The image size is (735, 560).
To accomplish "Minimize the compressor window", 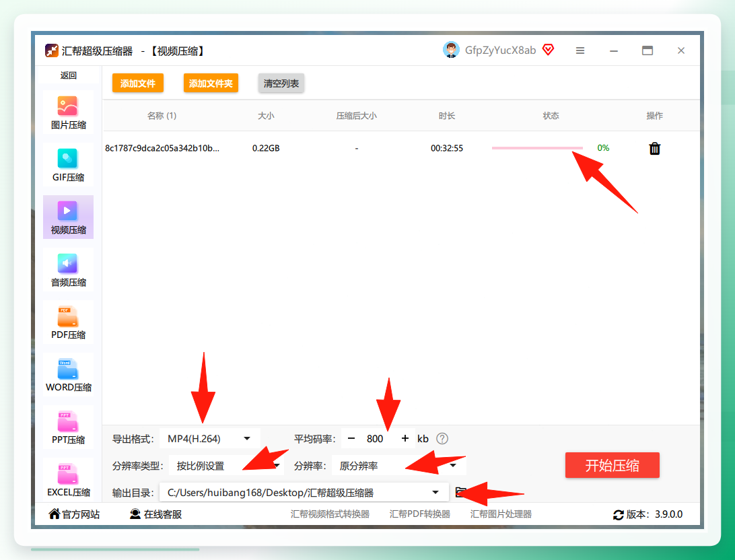I will coord(614,50).
